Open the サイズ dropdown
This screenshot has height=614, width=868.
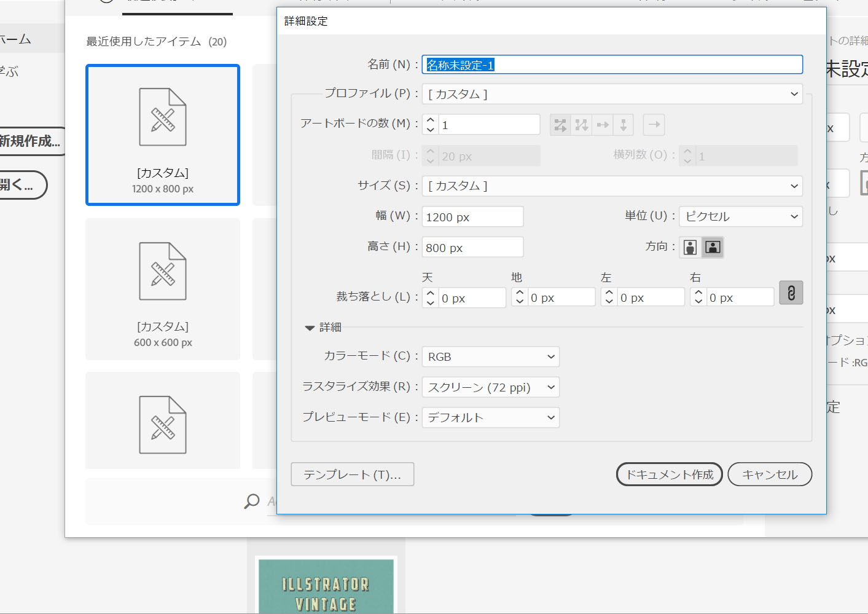click(612, 186)
